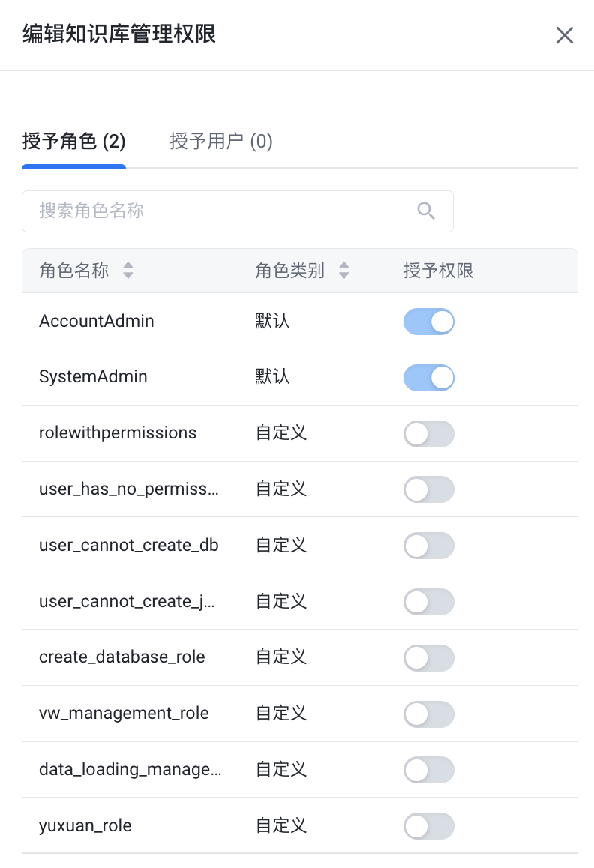Image resolution: width=594 pixels, height=868 pixels.
Task: Switch to the 授予用户 tab
Action: coord(221,141)
